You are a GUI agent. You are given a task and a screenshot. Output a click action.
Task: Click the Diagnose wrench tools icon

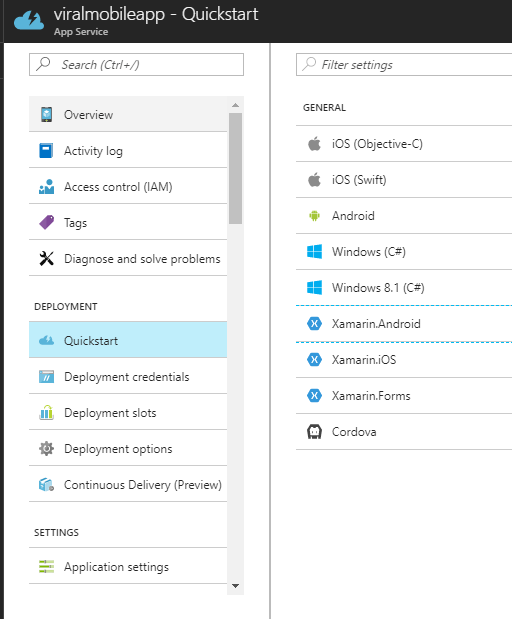[x=47, y=259]
